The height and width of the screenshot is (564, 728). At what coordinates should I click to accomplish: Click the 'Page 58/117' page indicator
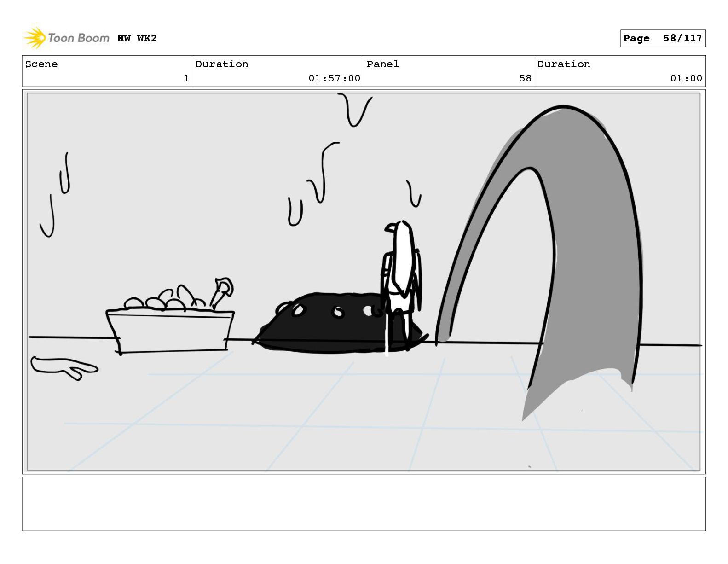click(663, 38)
